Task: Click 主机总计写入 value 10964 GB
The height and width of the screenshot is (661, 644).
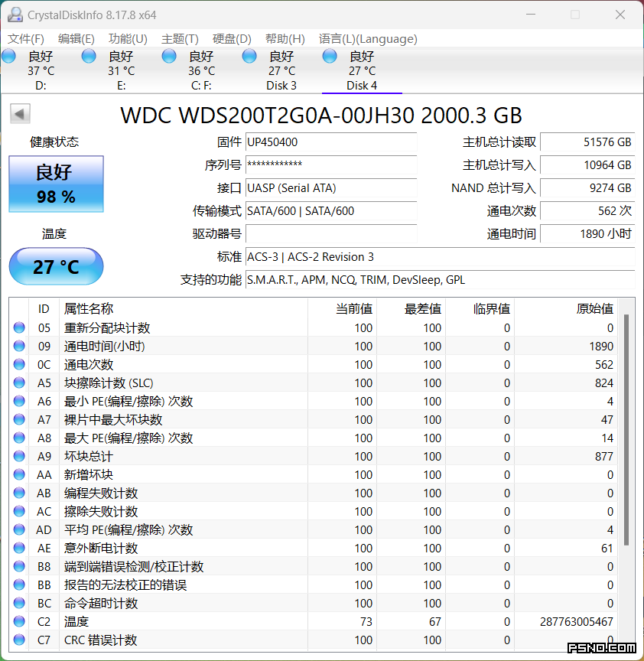Action: click(587, 164)
